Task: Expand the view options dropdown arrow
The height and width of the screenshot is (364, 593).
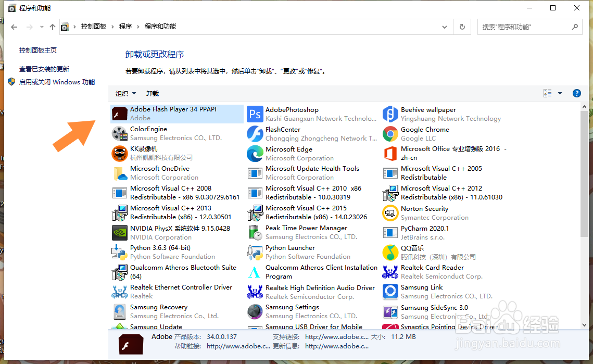Action: (x=560, y=93)
